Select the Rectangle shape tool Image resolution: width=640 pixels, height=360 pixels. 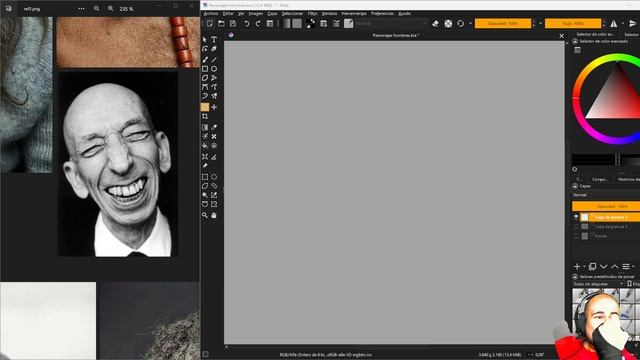[205, 69]
